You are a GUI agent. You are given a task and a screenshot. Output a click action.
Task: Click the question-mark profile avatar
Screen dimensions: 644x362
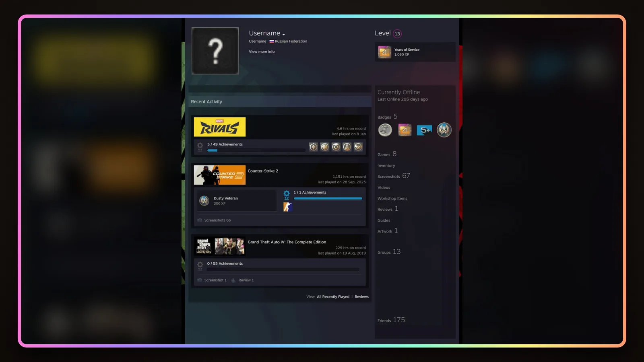click(x=215, y=51)
